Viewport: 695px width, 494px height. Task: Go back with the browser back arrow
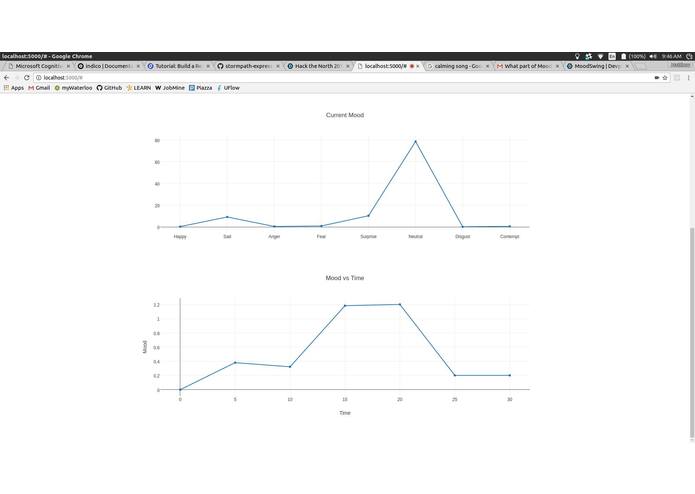[6, 78]
